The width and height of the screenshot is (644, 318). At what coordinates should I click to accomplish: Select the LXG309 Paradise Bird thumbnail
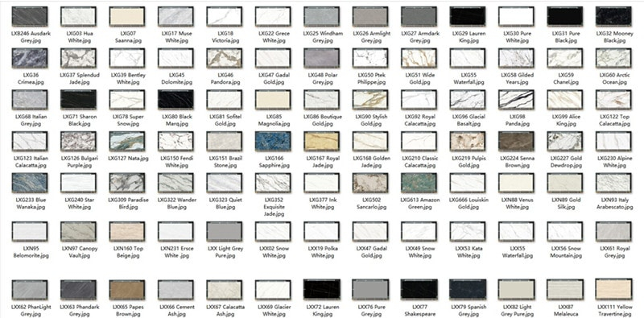pos(127,183)
